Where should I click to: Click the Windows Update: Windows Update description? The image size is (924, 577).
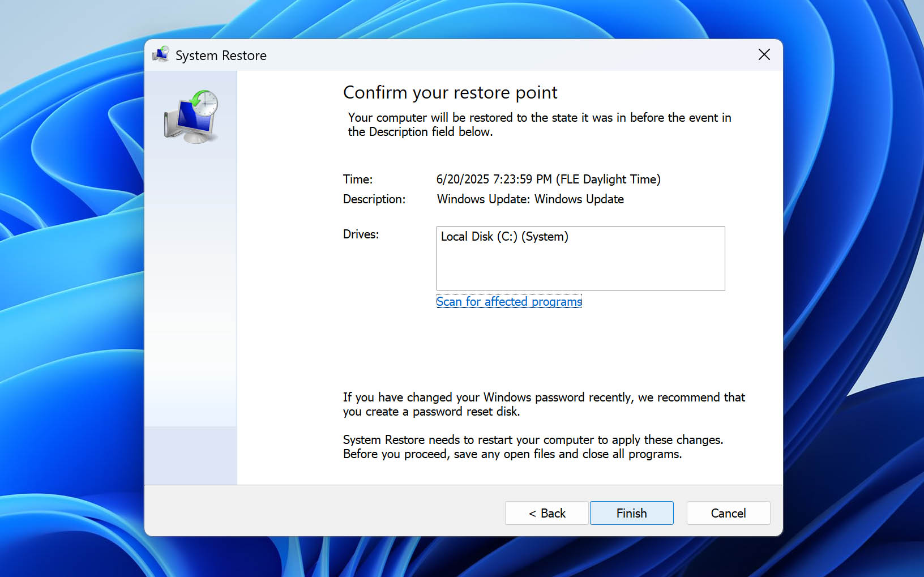click(x=531, y=199)
